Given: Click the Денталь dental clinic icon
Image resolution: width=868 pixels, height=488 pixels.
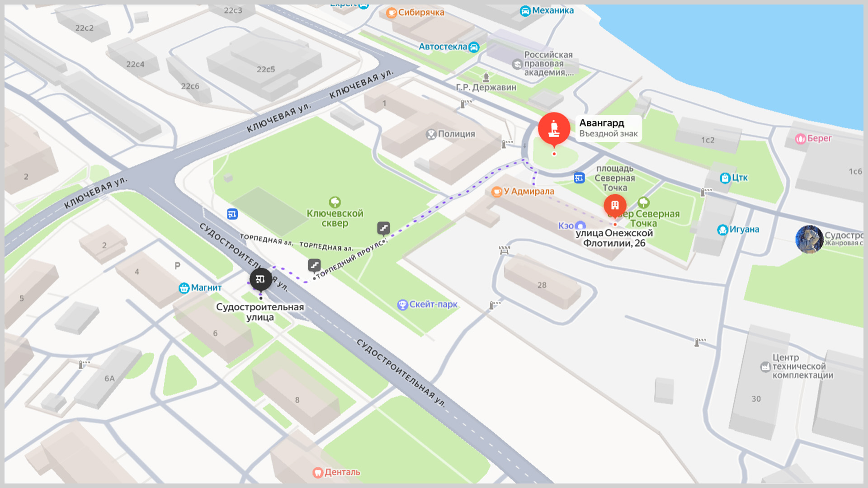Looking at the screenshot, I should [318, 473].
